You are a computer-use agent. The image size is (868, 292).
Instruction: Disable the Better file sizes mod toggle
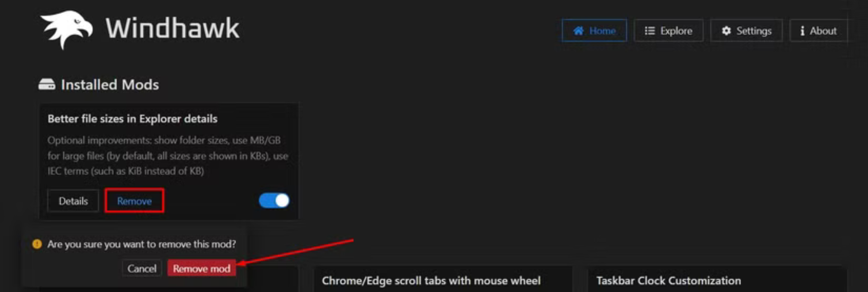(274, 201)
